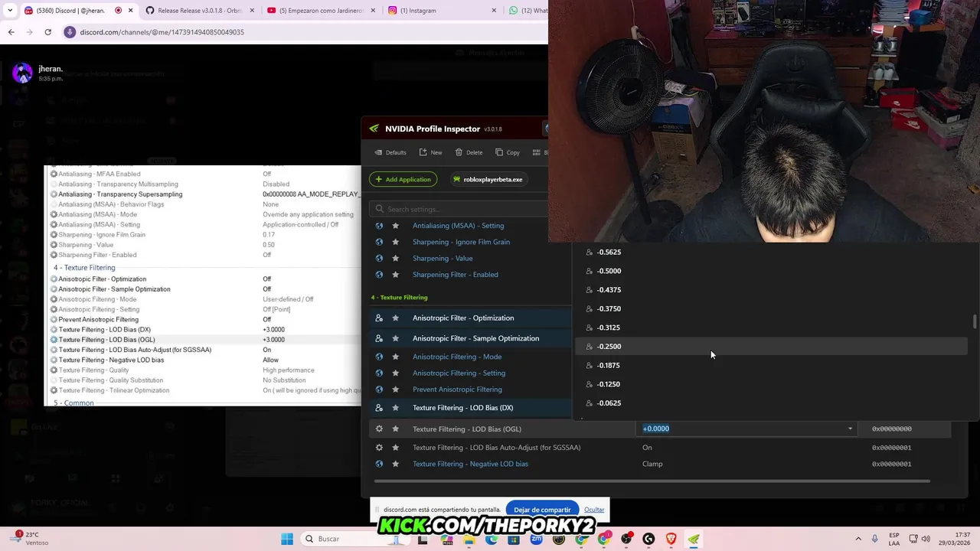980x551 pixels.
Task: Click the jheran. user avatar in Discord
Action: 22,73
